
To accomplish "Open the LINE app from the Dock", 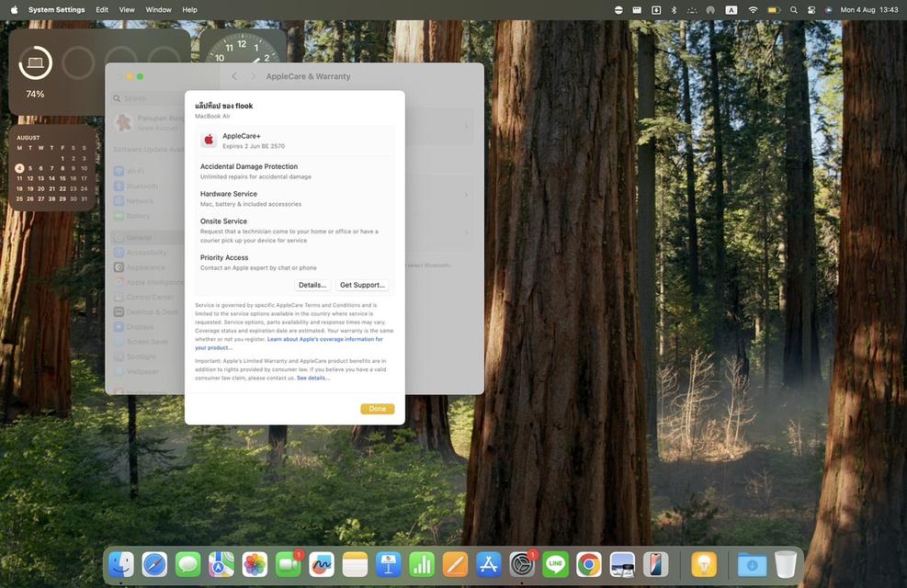I will coord(555,564).
